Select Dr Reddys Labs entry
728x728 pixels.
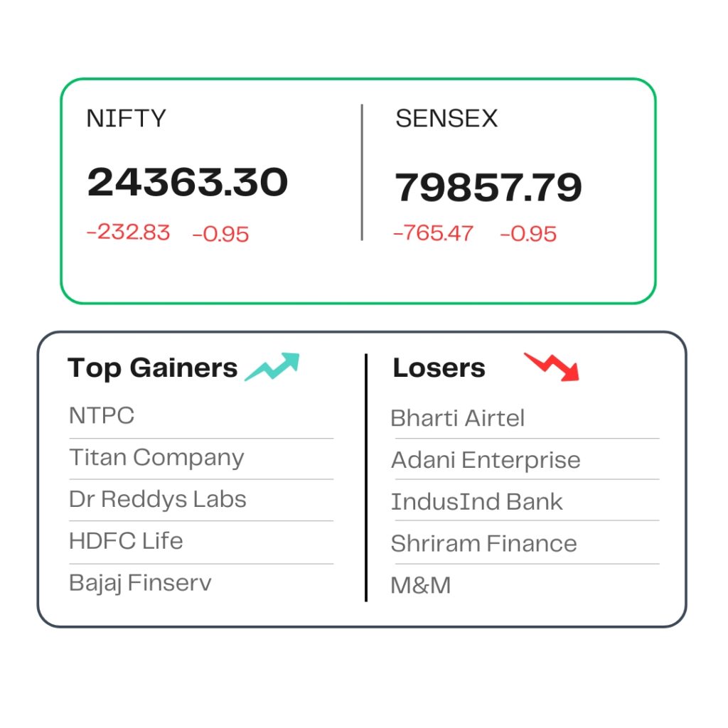157,499
